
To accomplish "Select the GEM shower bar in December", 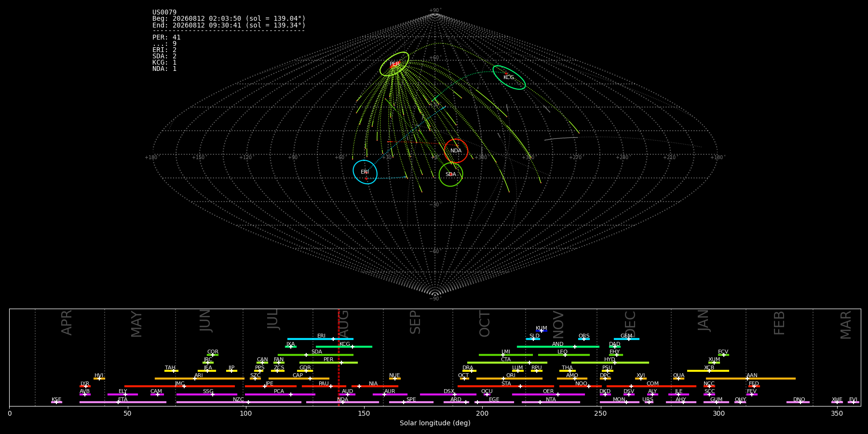I will click(x=626, y=339).
